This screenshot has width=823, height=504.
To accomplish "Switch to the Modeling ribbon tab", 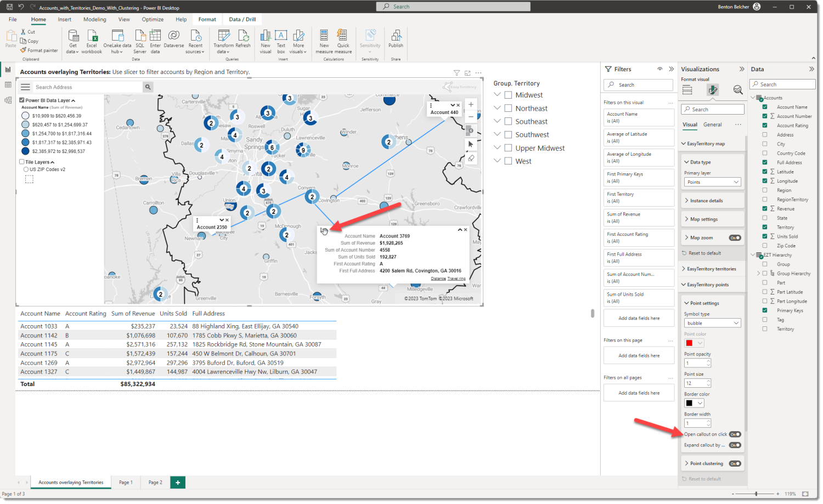I will [x=94, y=19].
